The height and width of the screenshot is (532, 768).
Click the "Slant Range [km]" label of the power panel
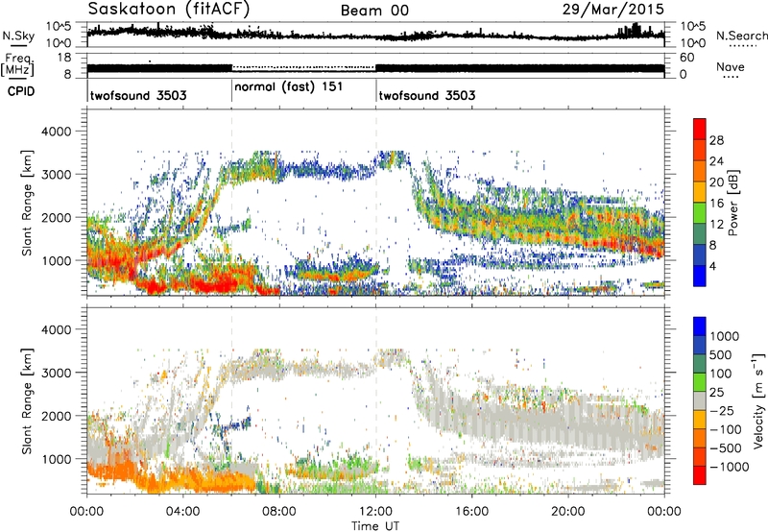coord(27,203)
